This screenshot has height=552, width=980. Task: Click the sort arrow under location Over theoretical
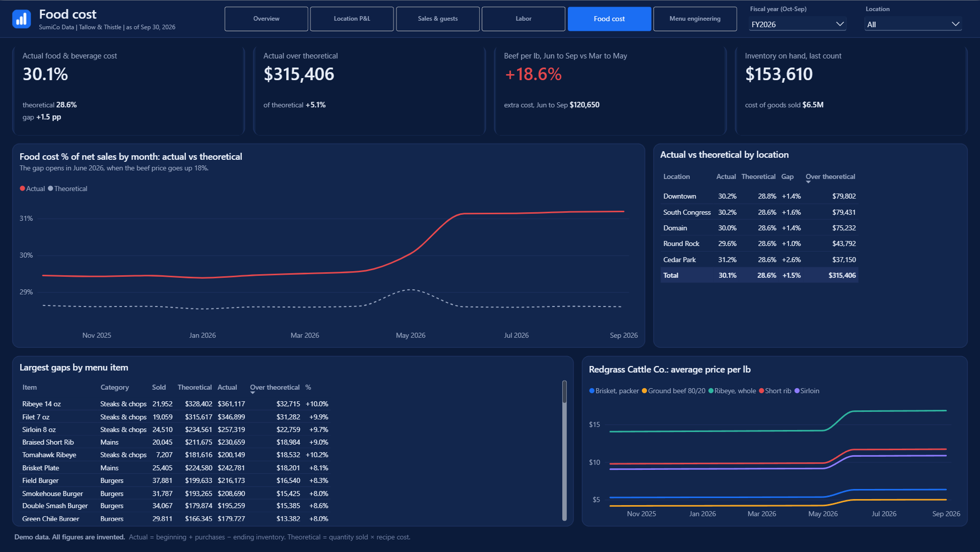(808, 182)
